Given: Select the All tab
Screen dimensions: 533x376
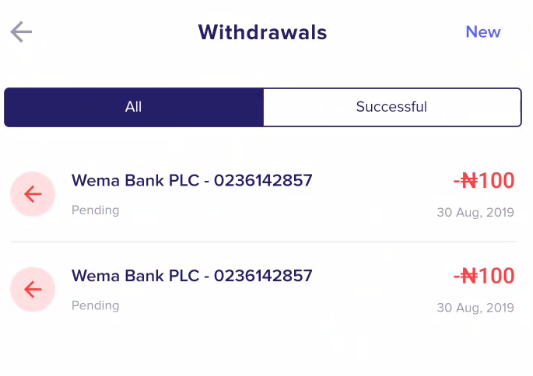Looking at the screenshot, I should tap(134, 107).
